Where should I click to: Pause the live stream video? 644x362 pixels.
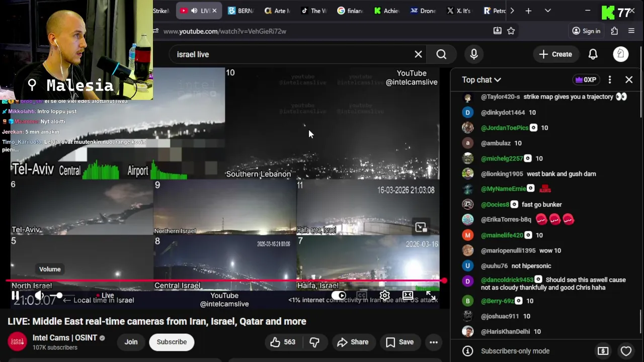coord(15,296)
